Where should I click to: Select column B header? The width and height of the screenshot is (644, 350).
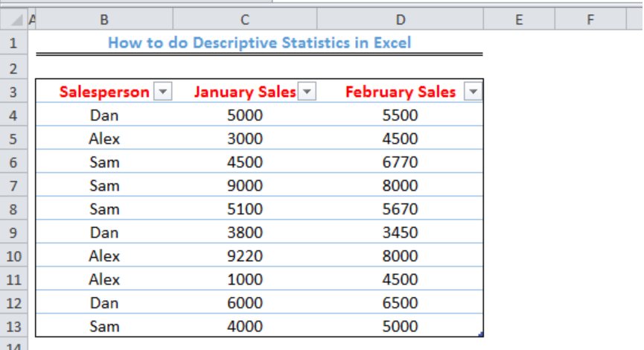coord(104,19)
